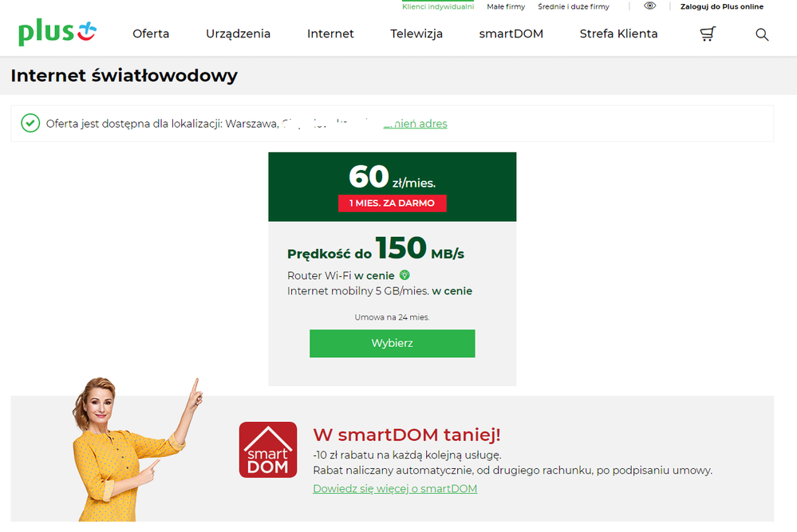
Task: Click the red smartDOM house icon
Action: click(x=268, y=450)
